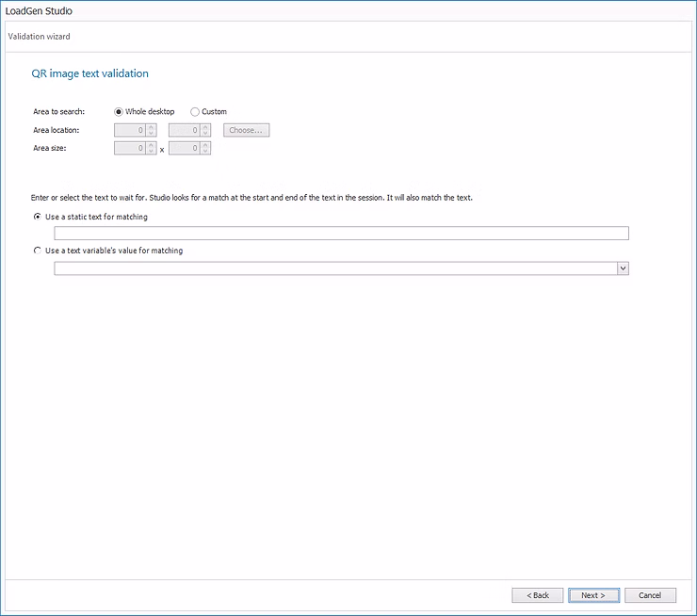Open the text variable dropdown arrow

623,268
